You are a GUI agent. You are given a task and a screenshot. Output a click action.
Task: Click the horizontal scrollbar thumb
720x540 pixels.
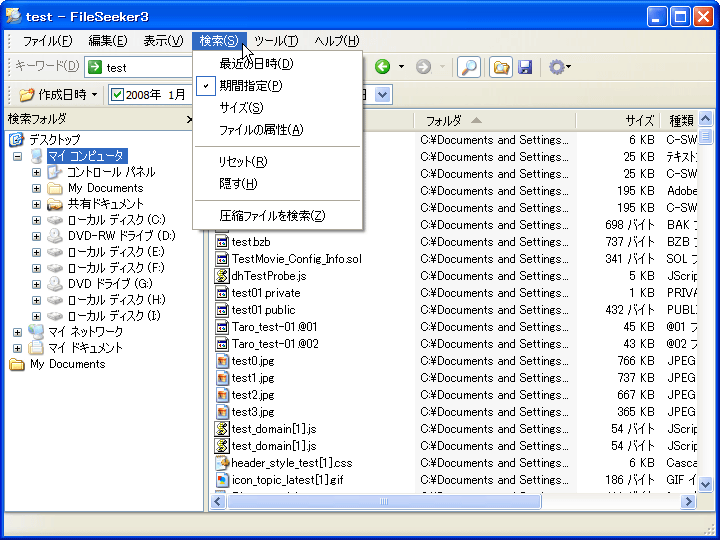[384, 501]
